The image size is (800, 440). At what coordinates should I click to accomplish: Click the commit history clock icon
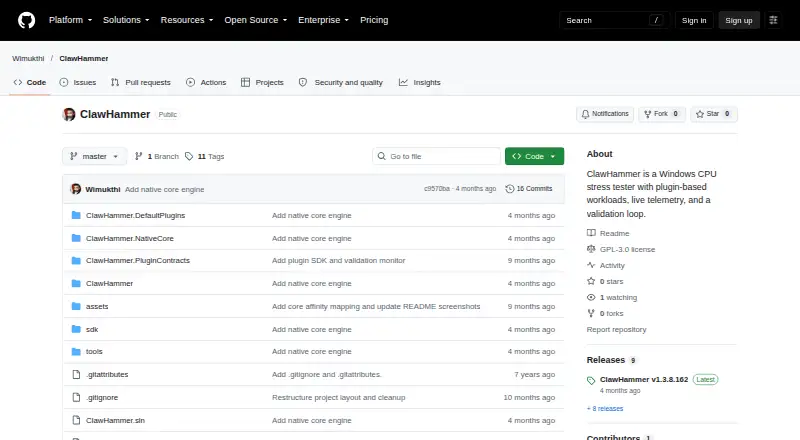[x=509, y=189]
